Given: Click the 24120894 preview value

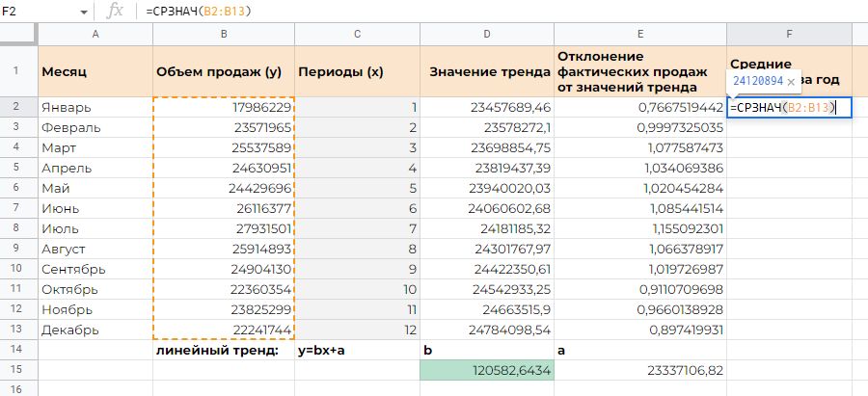Looking at the screenshot, I should pyautogui.click(x=758, y=81).
